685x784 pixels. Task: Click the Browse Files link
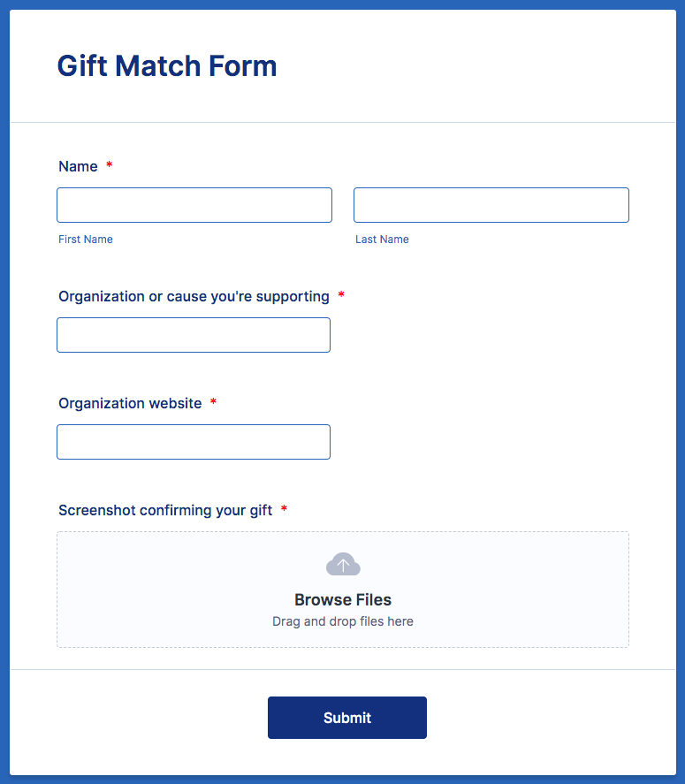343,600
